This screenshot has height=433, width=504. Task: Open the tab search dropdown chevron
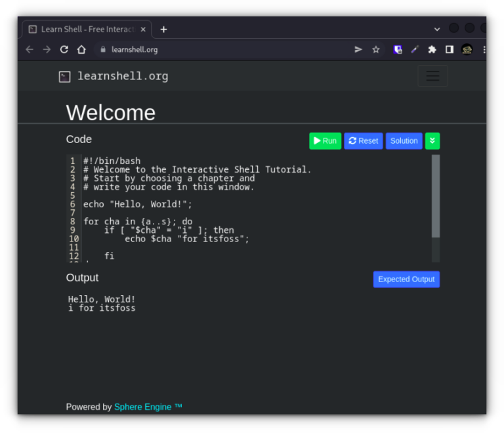(437, 29)
